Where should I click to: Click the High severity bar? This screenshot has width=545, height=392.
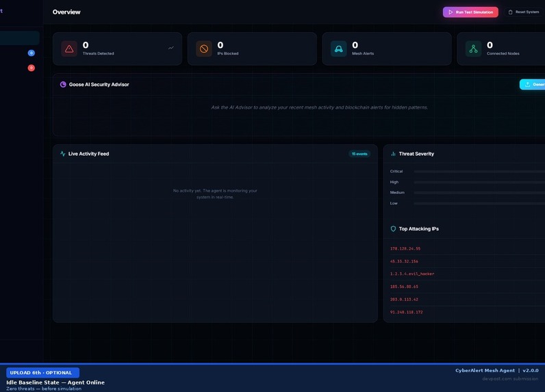479,182
